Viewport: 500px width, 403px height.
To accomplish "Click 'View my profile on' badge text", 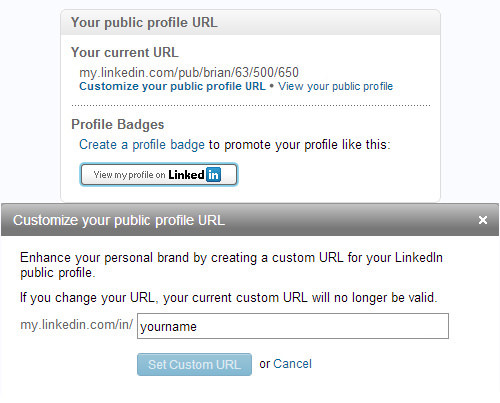I will point(129,175).
